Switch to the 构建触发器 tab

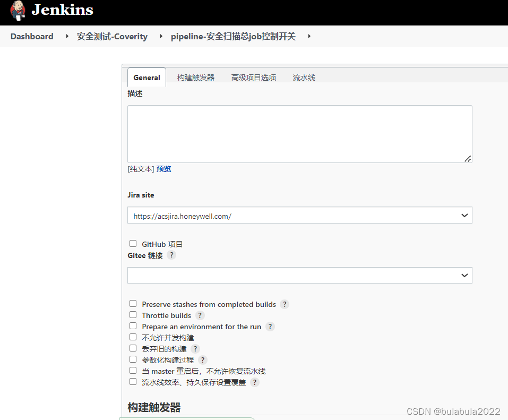tap(196, 78)
